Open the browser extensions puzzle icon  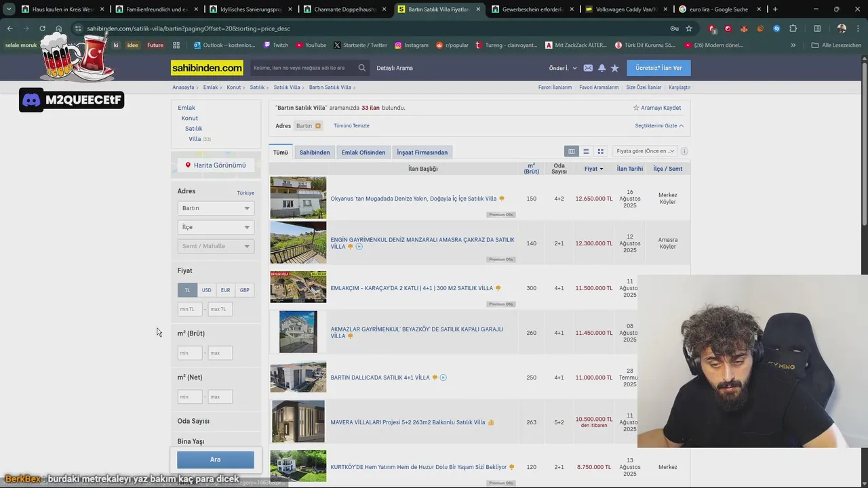tap(793, 28)
